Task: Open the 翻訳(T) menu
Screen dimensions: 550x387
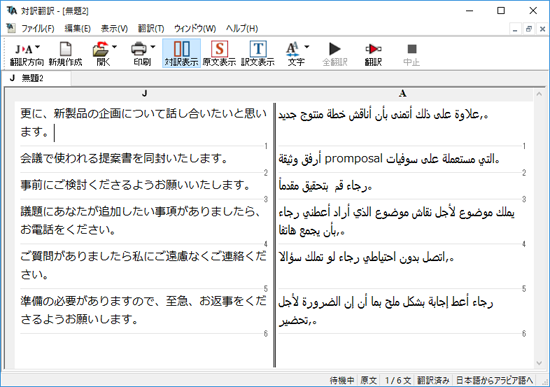Action: tap(151, 28)
